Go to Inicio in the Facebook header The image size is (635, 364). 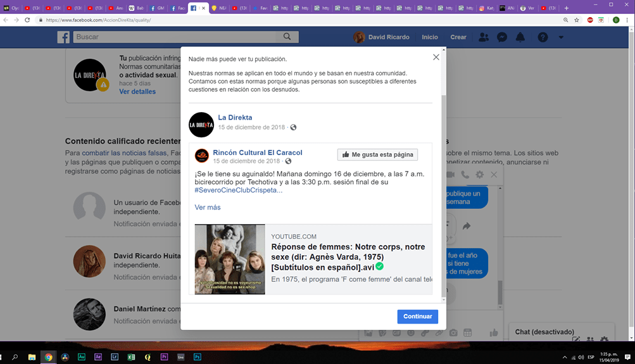[430, 37]
